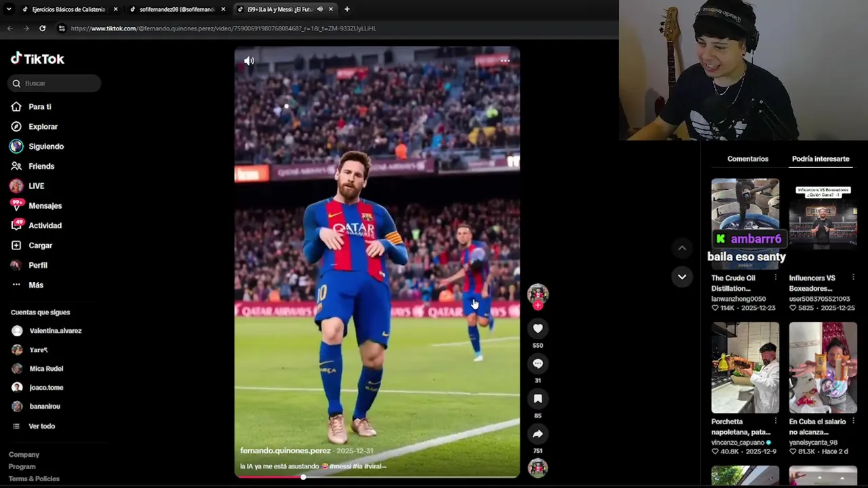Click the Buscar search field
Screen dimensions: 868x488
tap(54, 83)
